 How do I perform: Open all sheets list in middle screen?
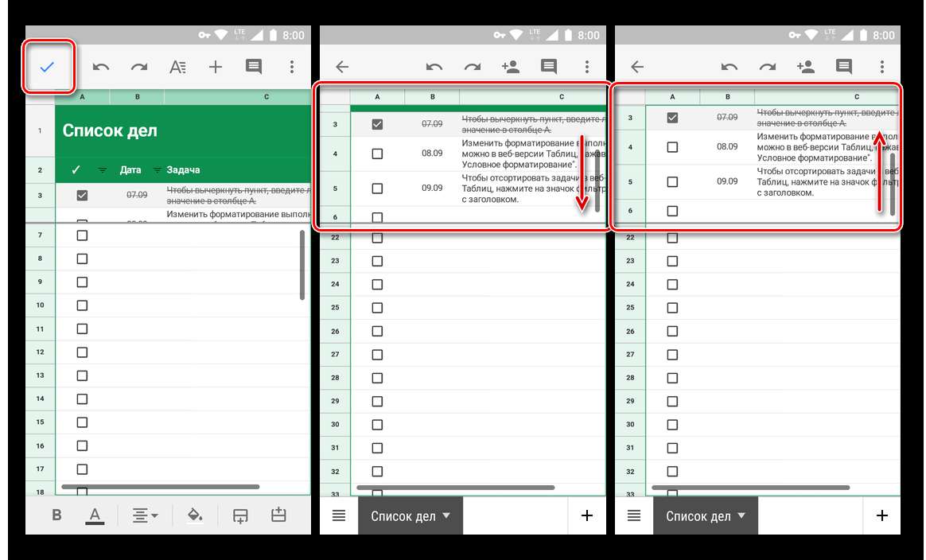(339, 515)
